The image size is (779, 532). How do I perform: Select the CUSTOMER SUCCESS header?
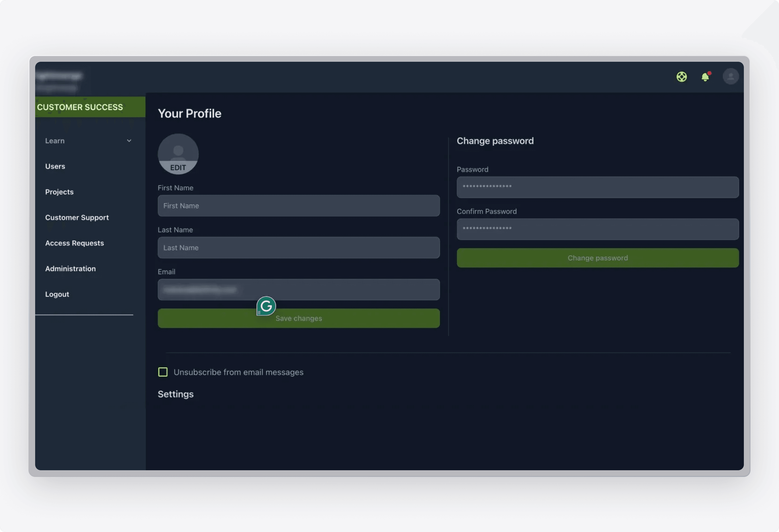coord(90,107)
